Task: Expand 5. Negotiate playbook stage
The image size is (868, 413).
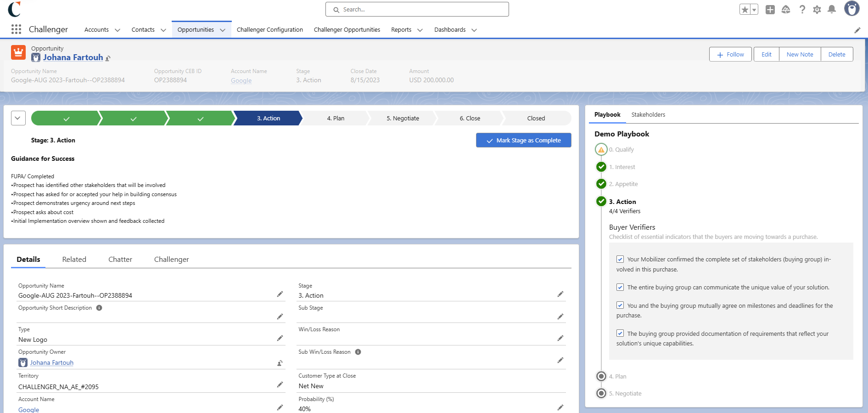Action: pos(601,393)
